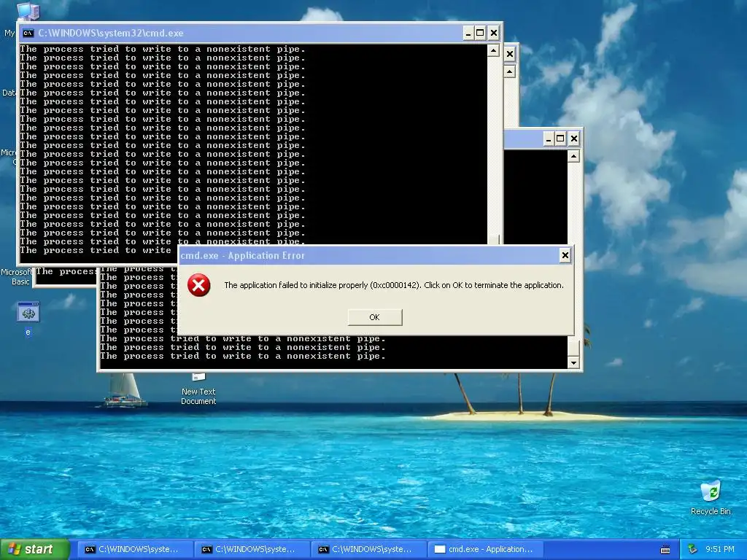747x560 pixels.
Task: Select the New Text Document desktop icon
Action: pos(198,389)
